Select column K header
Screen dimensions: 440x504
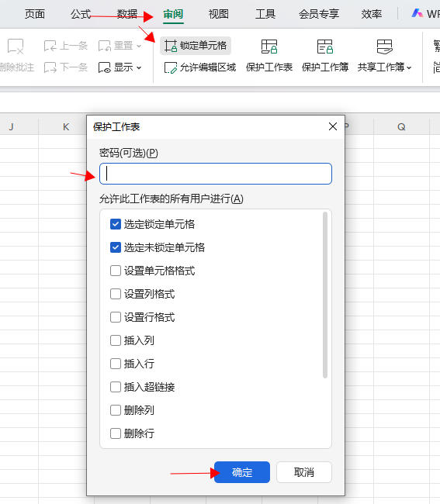point(66,126)
